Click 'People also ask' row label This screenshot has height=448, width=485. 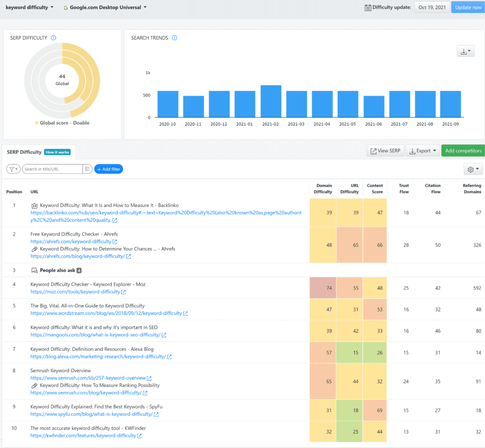click(57, 271)
